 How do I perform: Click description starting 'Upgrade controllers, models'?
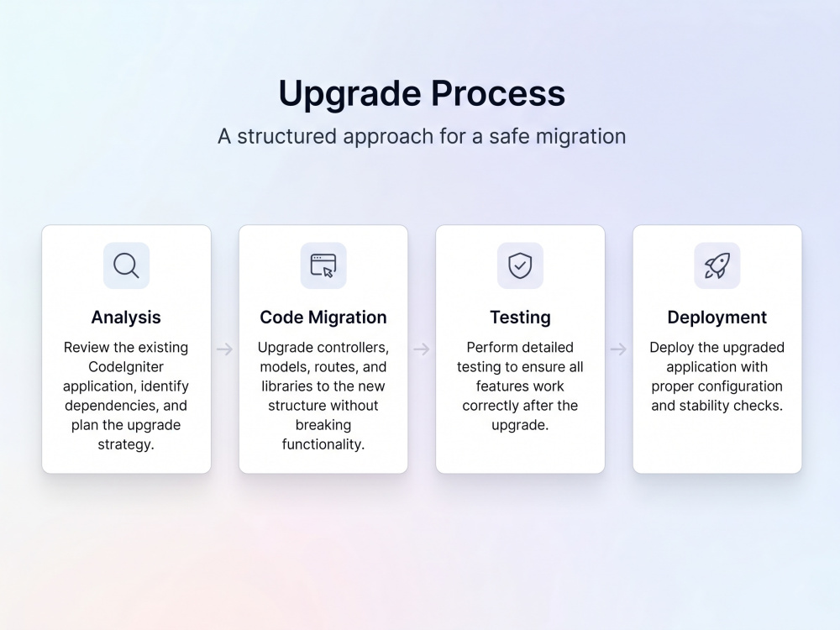(x=323, y=396)
